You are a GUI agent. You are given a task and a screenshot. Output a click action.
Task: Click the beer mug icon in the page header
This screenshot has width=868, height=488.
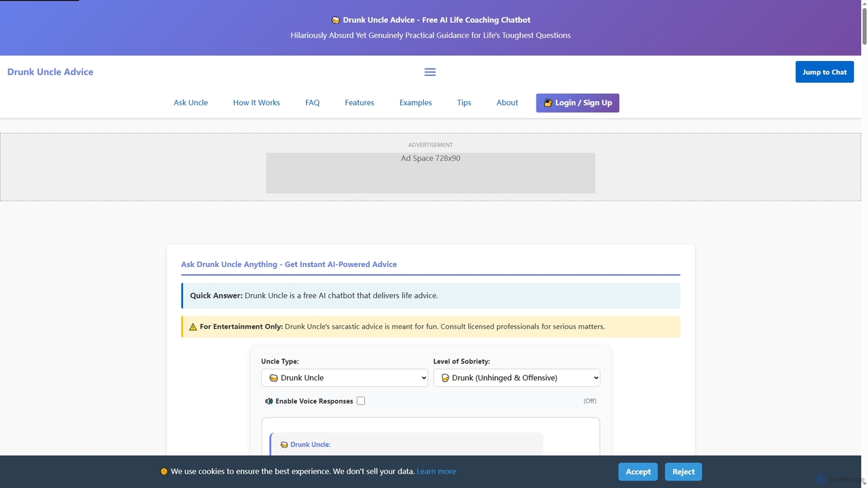(336, 20)
